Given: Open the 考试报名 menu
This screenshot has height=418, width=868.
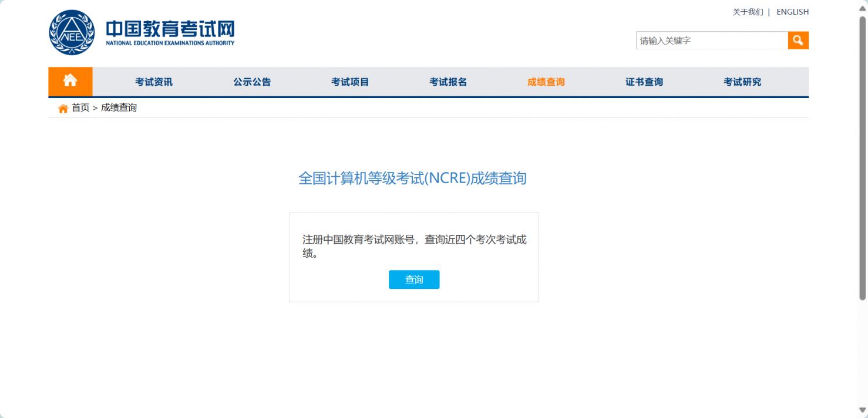Looking at the screenshot, I should click(x=448, y=82).
